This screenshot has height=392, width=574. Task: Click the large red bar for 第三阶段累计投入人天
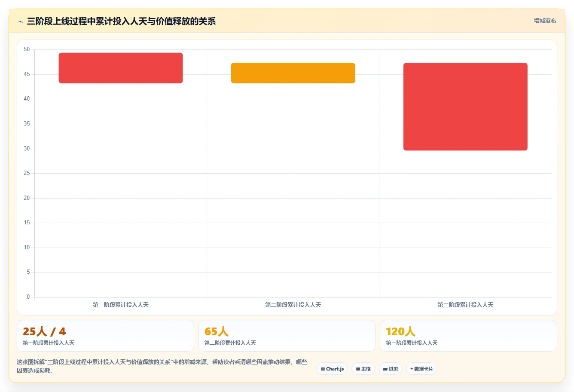pyautogui.click(x=465, y=107)
